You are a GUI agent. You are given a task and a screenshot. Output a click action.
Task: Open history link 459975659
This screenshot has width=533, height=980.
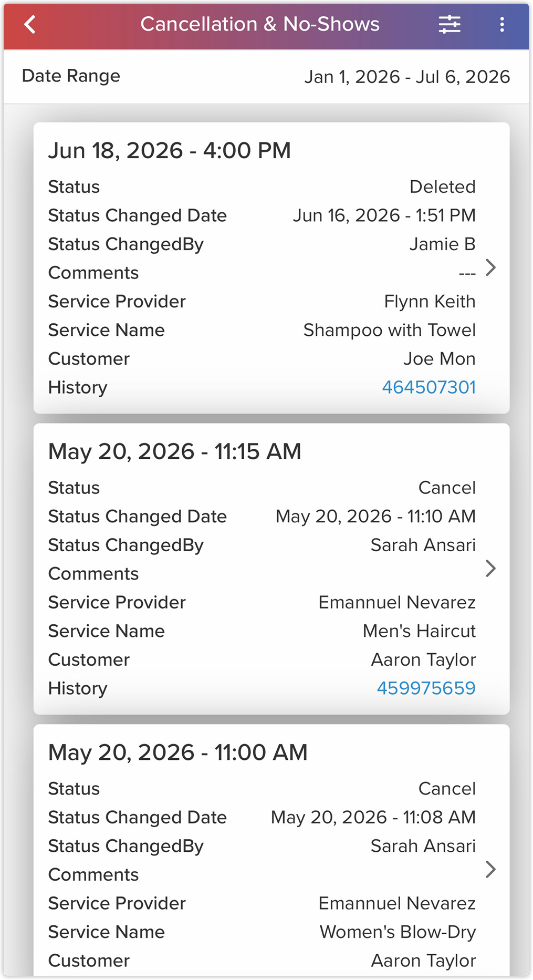point(426,688)
